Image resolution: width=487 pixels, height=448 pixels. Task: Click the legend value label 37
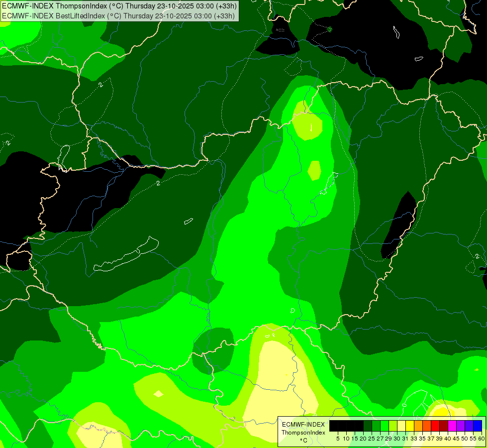[x=431, y=439]
